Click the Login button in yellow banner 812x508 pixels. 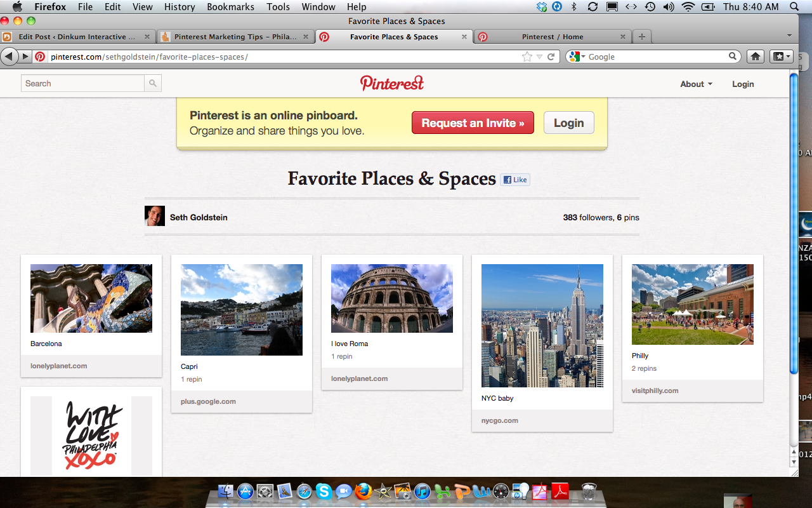[568, 123]
